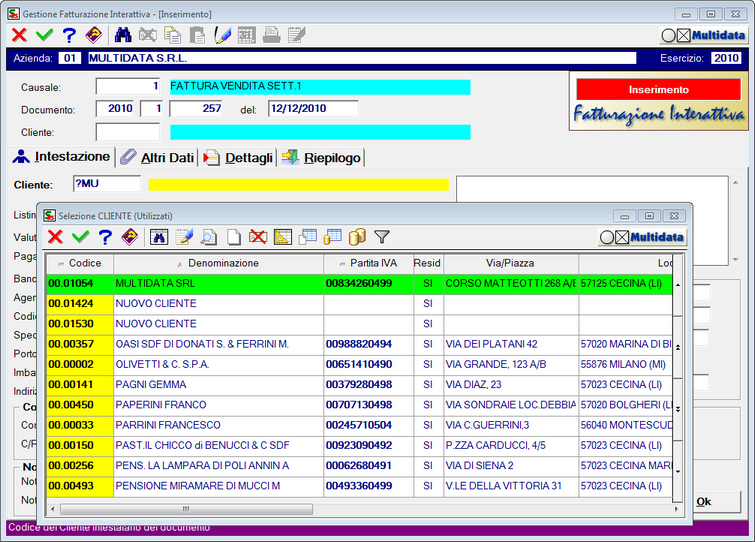The height and width of the screenshot is (542, 755).
Task: Click the printer icon in main toolbar
Action: tap(272, 35)
